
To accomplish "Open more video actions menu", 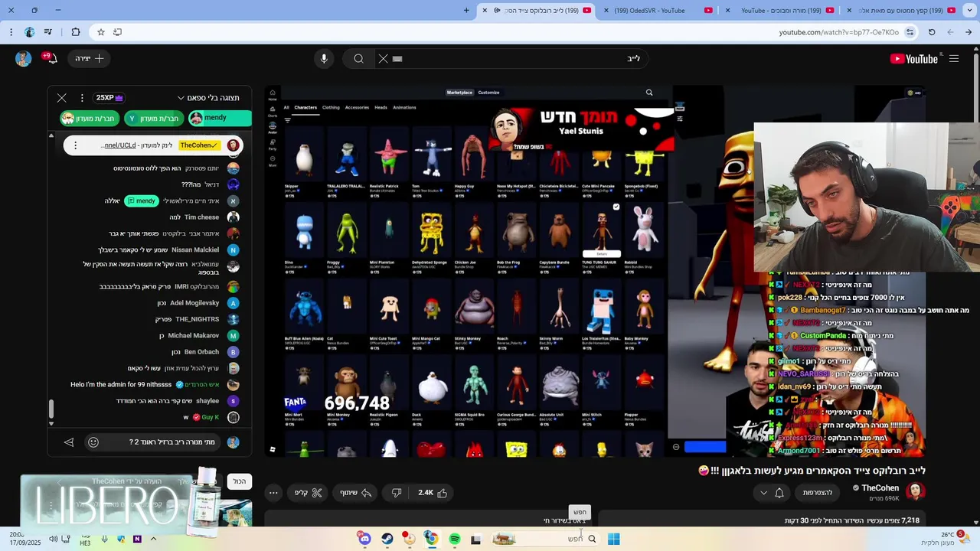I will tap(273, 493).
